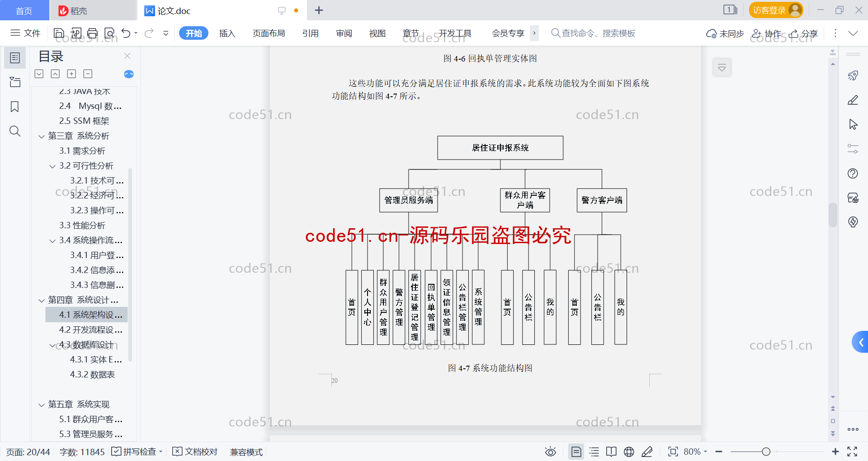868x461 pixels.
Task: Click the zoom slider handle
Action: pos(766,452)
